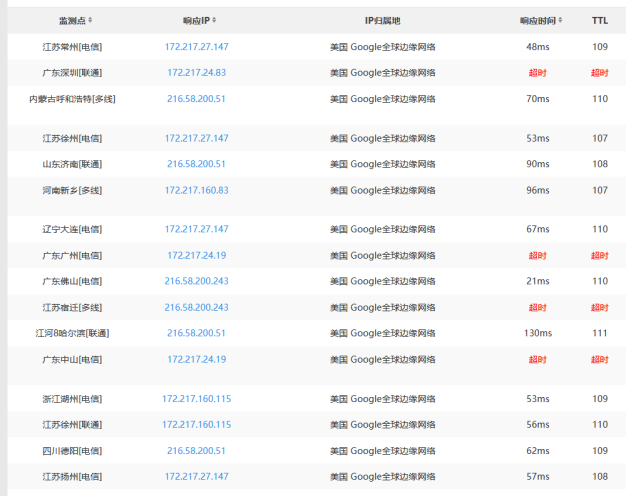Screen dimensions: 626x496
Task: Open IP 172.217.24.19 for 广东中山[电信]
Action: pyautogui.click(x=196, y=359)
